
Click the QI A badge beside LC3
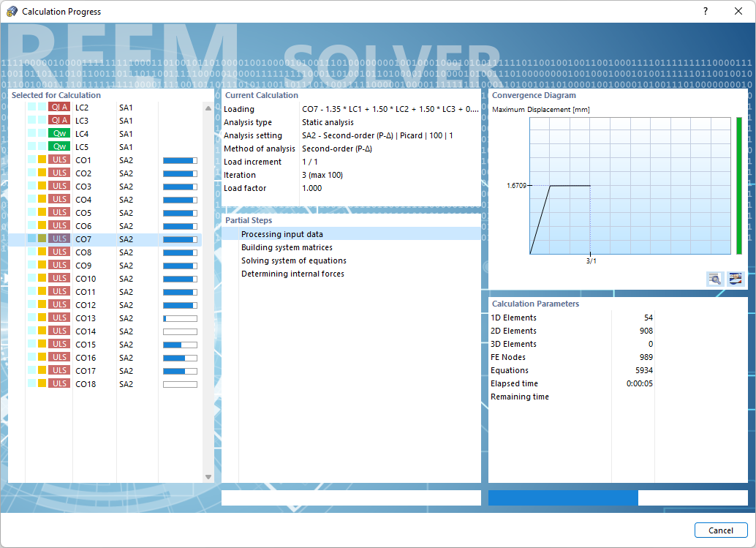pos(58,120)
